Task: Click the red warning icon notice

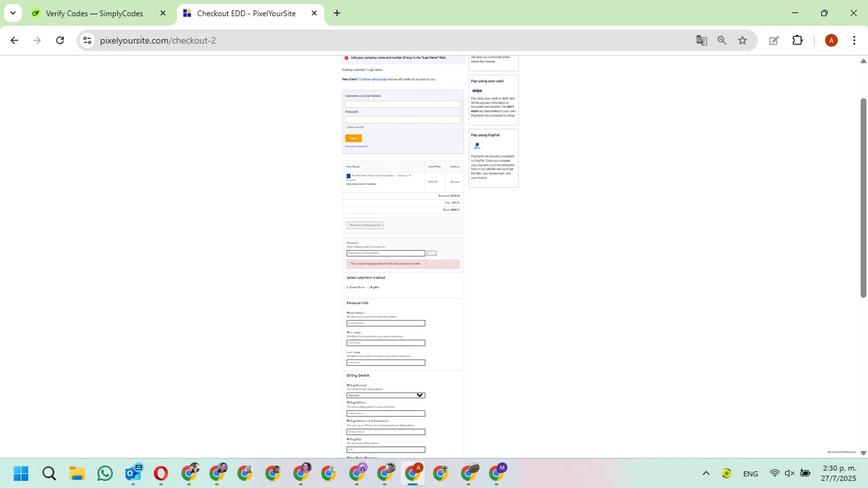Action: 346,58
